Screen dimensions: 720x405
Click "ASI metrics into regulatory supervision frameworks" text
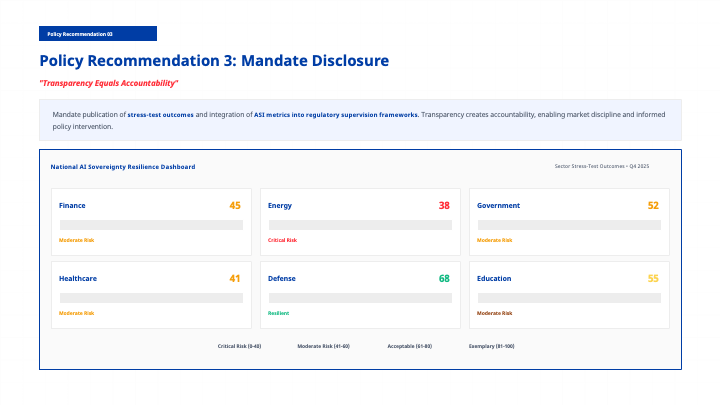click(x=336, y=115)
